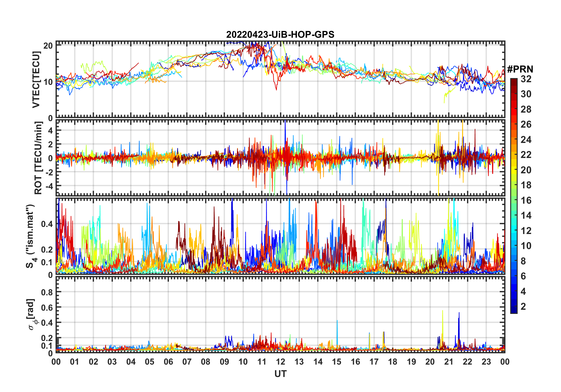The width and height of the screenshot is (561, 392).
Task: Click the S4 y-axis label
Action: (x=31, y=236)
